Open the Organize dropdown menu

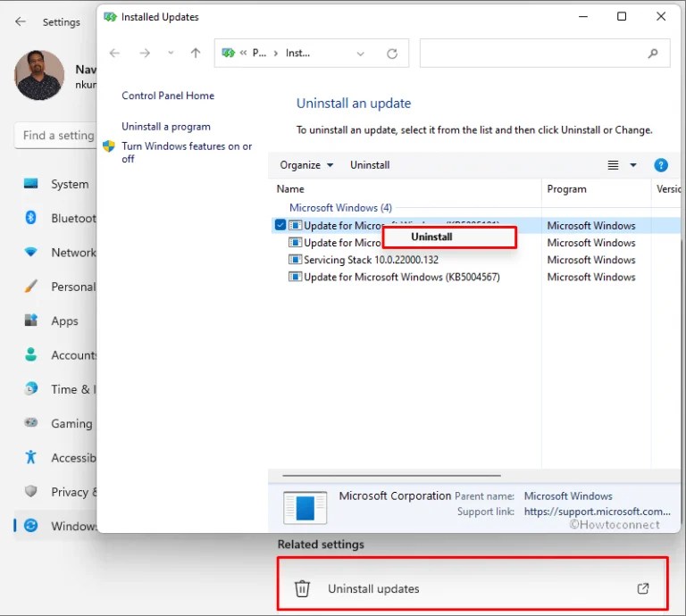click(x=306, y=165)
